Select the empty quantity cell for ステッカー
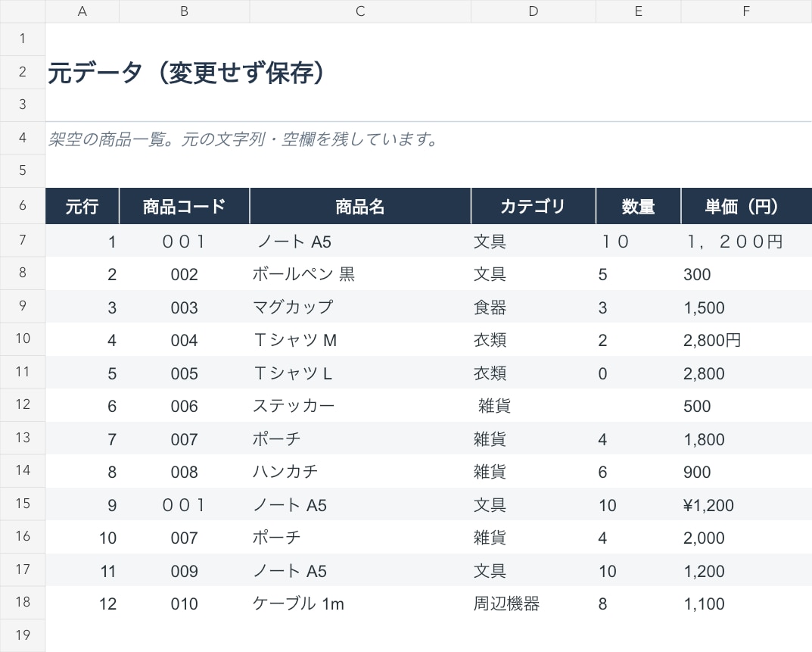 pyautogui.click(x=639, y=406)
